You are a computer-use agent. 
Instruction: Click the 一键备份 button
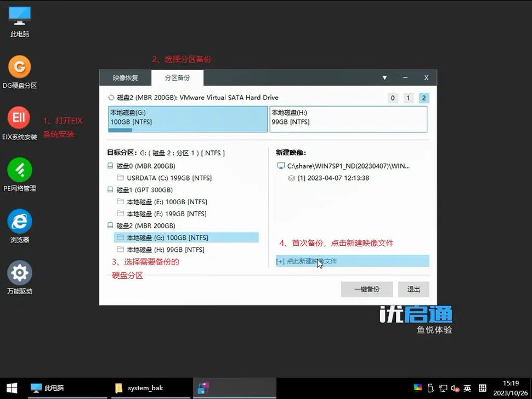[367, 289]
